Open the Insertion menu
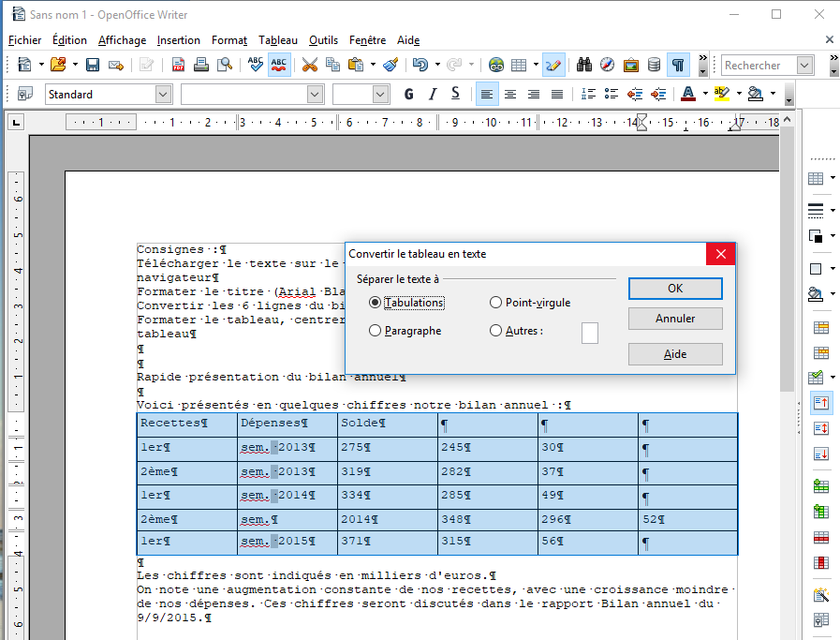 pos(178,40)
